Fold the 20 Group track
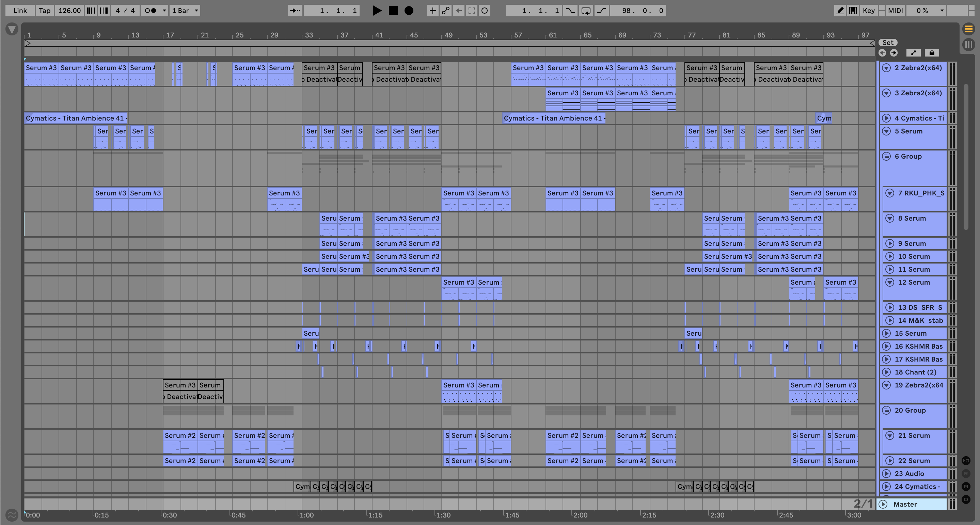 (886, 411)
